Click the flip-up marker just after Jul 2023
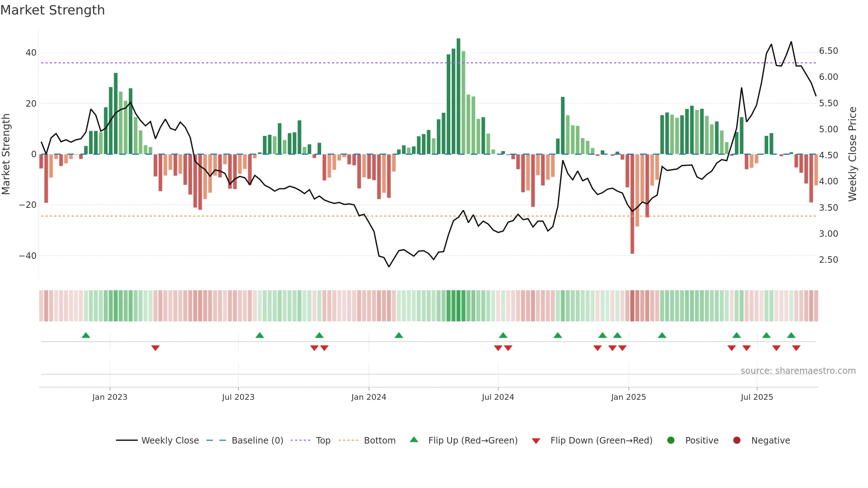 (260, 335)
